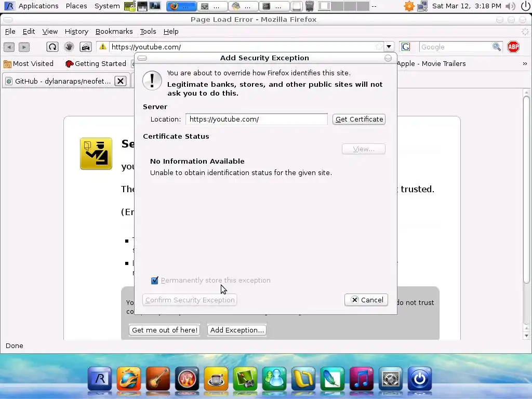Click the volume speaker icon in the panel
Screen dimensions: 532x399
[510, 6]
